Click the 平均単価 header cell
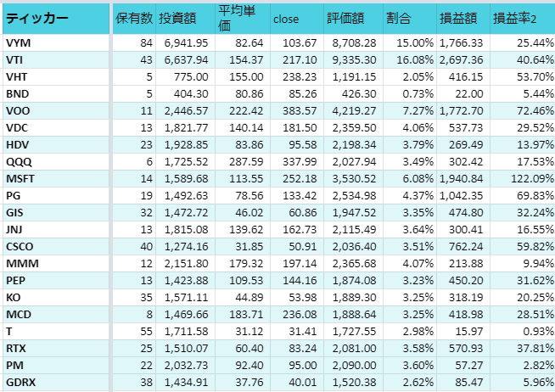This screenshot has height=392, width=555. click(243, 19)
